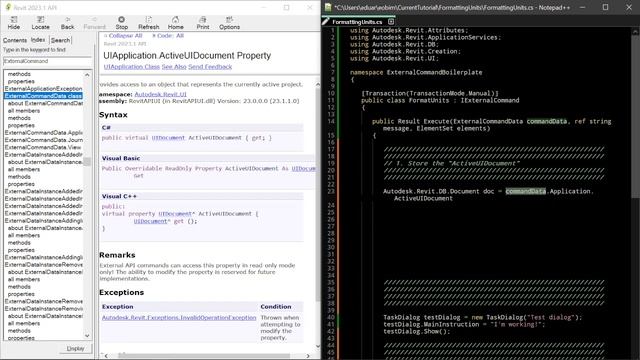Click the Notepad++ vertical scrollbar up arrow
640x360 pixels.
pyautogui.click(x=636, y=32)
